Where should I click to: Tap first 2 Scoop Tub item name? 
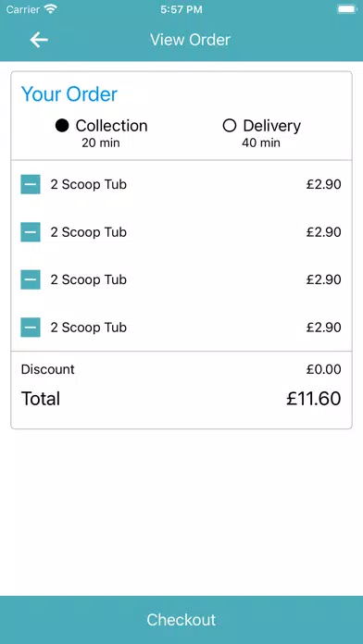(88, 184)
